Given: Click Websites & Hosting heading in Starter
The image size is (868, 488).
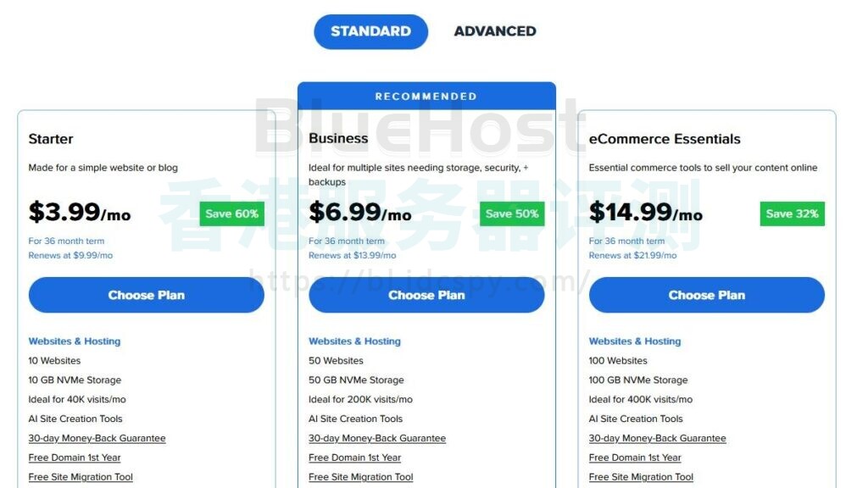Looking at the screenshot, I should coord(75,341).
